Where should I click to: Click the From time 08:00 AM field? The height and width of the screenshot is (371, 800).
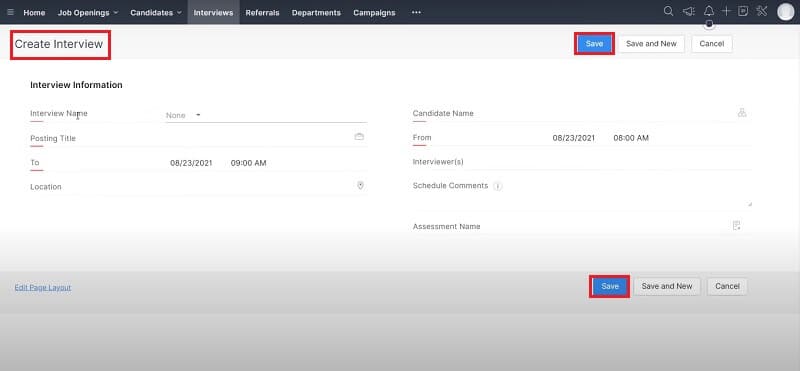point(631,138)
